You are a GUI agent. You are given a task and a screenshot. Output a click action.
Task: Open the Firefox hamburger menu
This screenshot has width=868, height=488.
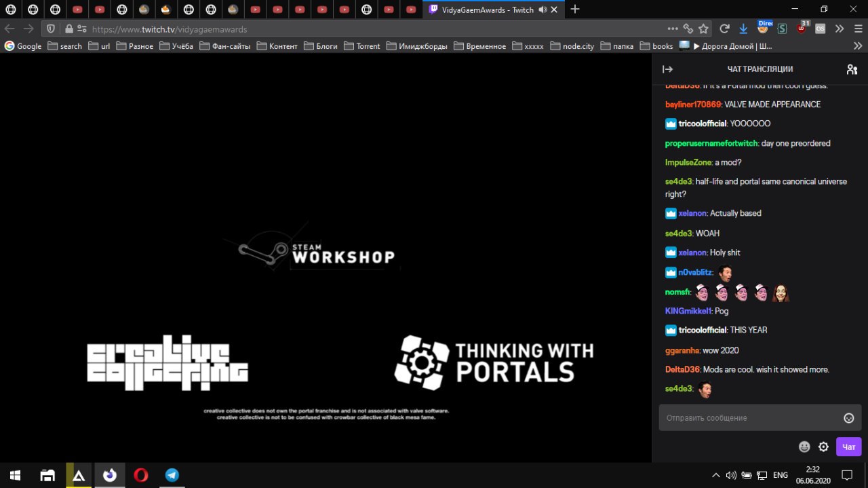pyautogui.click(x=857, y=29)
